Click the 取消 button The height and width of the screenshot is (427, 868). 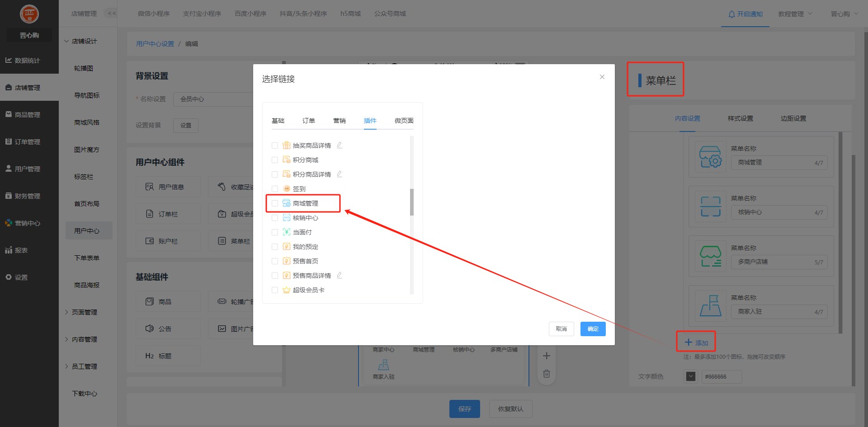point(561,329)
